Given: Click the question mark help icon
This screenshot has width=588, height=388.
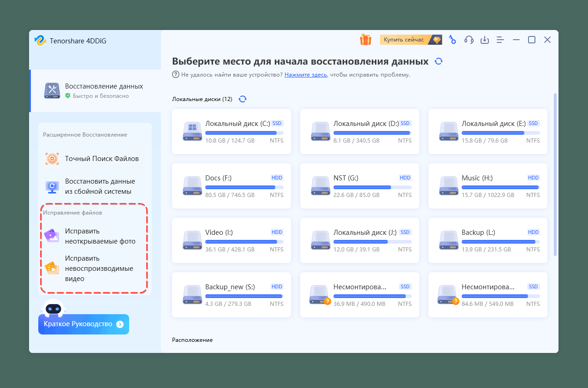Looking at the screenshot, I should click(176, 74).
